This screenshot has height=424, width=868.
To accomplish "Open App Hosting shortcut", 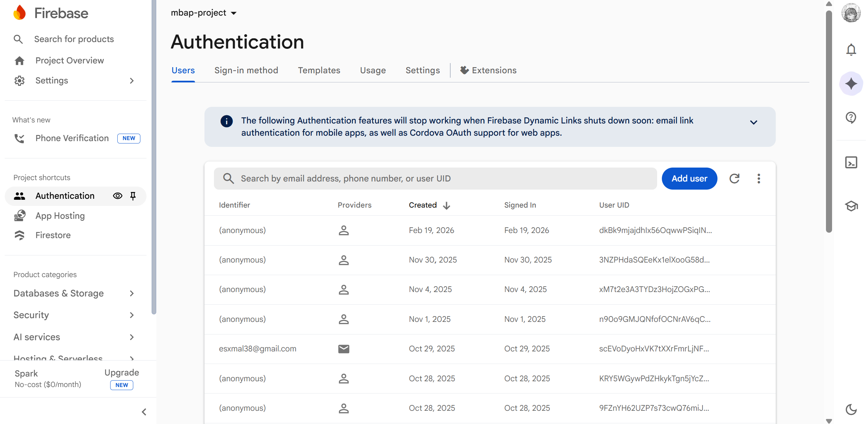I will (x=60, y=216).
